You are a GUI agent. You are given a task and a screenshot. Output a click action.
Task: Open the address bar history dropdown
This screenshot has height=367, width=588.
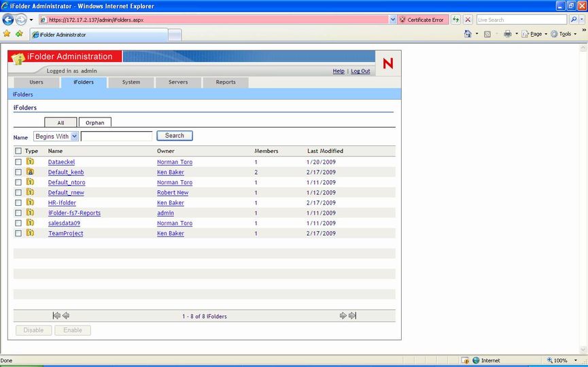[393, 20]
